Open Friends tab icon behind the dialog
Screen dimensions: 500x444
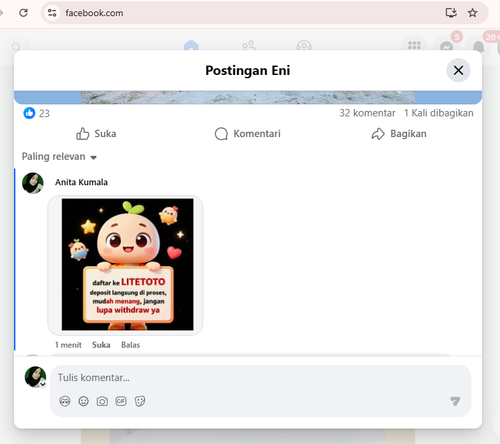click(249, 45)
